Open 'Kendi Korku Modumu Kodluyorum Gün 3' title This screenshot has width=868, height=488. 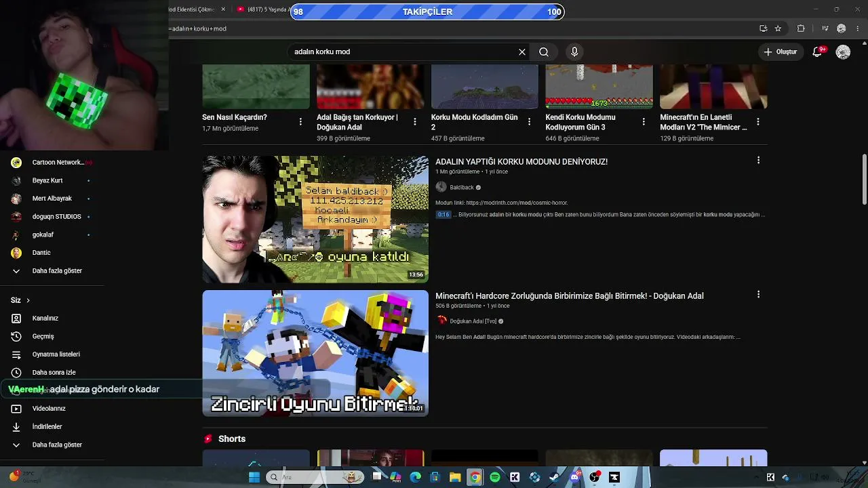pyautogui.click(x=580, y=122)
